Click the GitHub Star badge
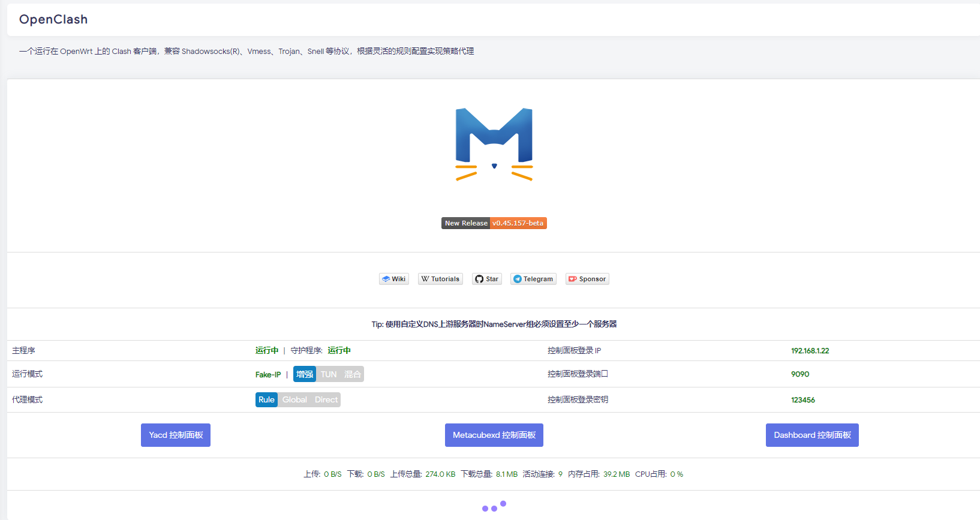The width and height of the screenshot is (980, 520). coord(487,279)
